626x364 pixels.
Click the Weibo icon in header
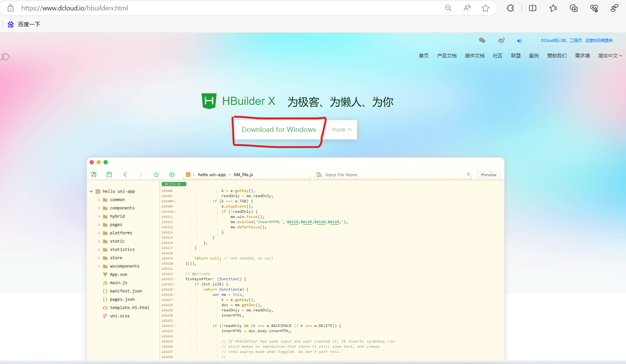[x=501, y=40]
